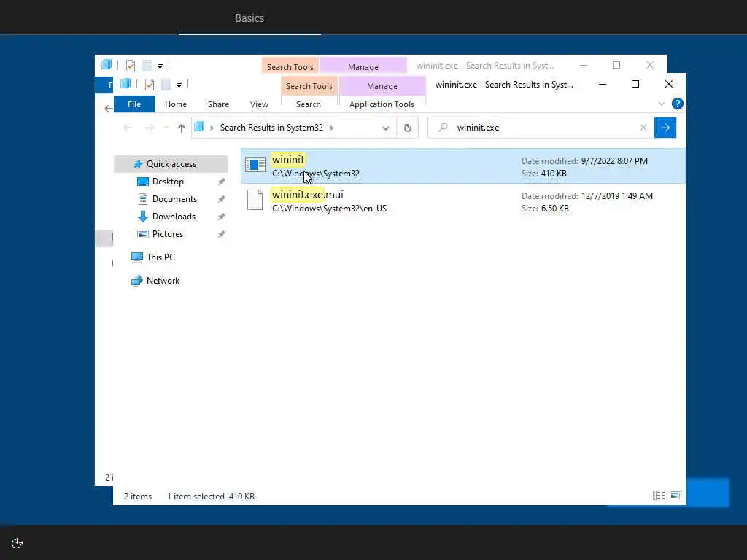Screen dimensions: 747x560
Task: Select the Application Tools tab
Action: pos(382,104)
